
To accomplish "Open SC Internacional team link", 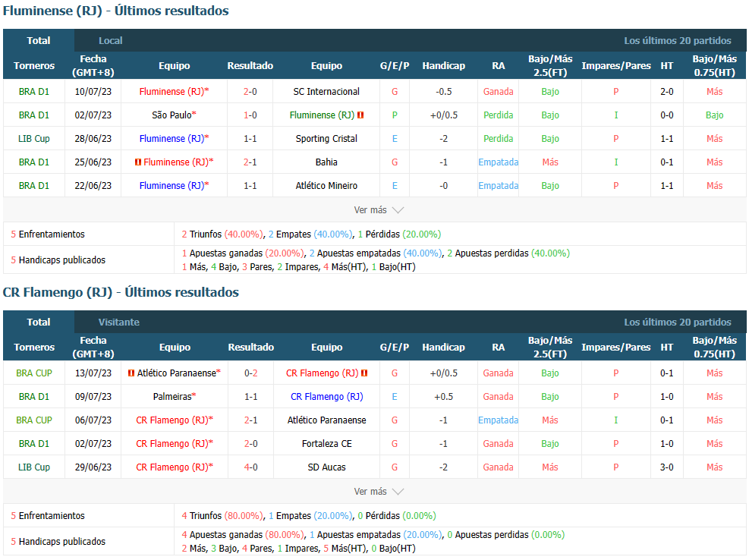I will click(326, 92).
